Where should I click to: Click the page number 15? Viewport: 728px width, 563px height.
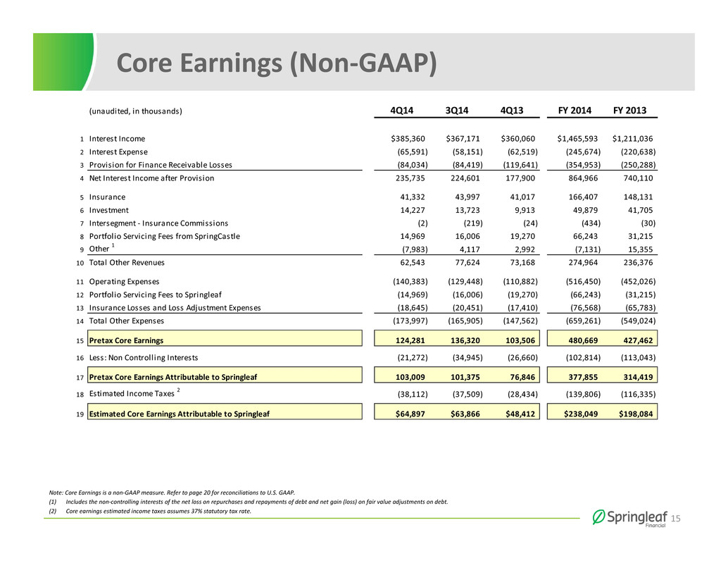(x=675, y=519)
